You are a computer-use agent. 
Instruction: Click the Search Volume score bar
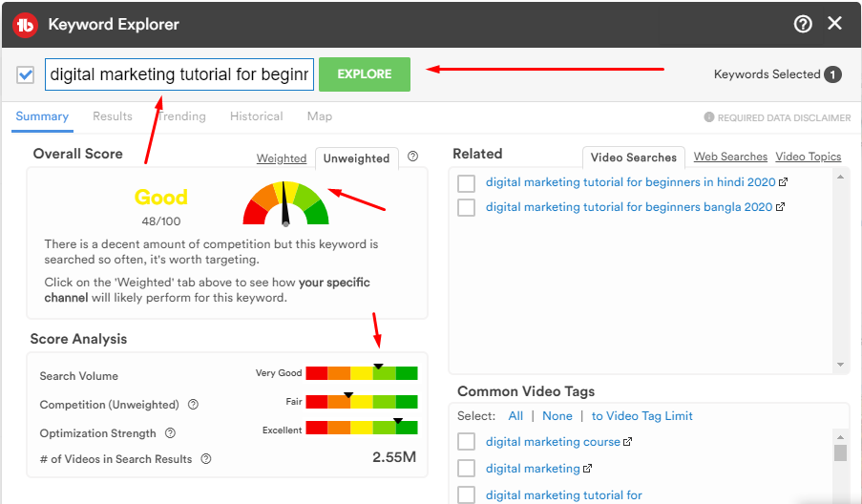[x=362, y=373]
